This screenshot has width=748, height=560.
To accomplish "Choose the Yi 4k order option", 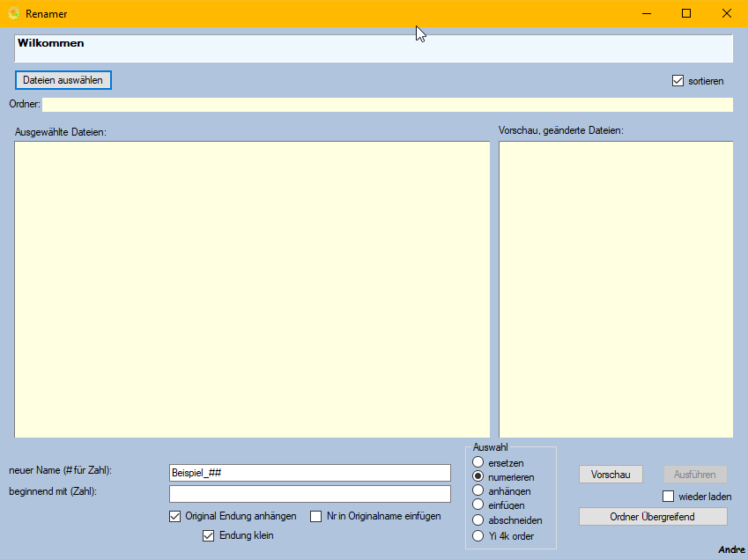I will pyautogui.click(x=478, y=535).
